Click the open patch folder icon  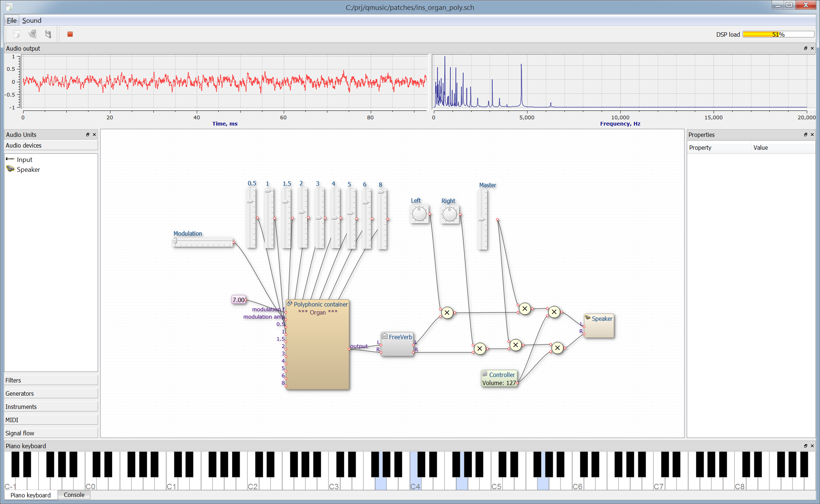pyautogui.click(x=33, y=34)
